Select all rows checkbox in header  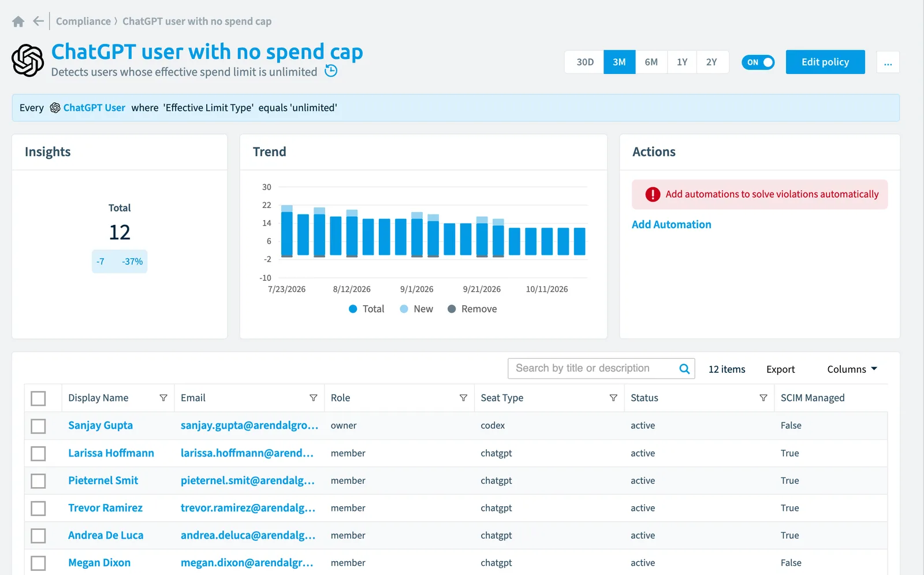(38, 398)
